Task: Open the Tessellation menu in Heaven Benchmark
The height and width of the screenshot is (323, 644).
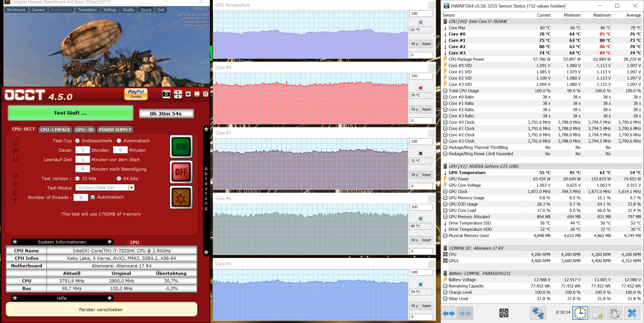Action: tap(87, 10)
